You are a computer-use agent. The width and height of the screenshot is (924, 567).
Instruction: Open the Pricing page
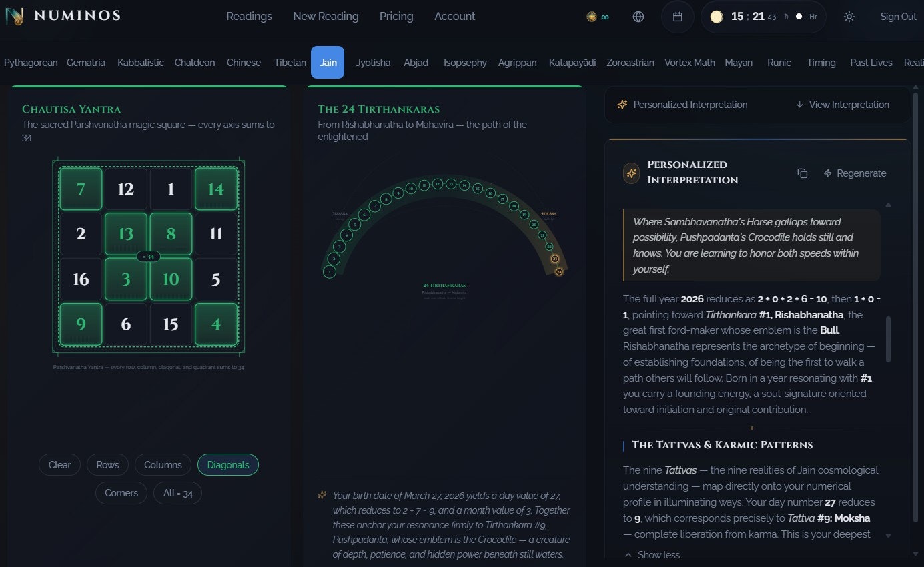[x=396, y=17]
